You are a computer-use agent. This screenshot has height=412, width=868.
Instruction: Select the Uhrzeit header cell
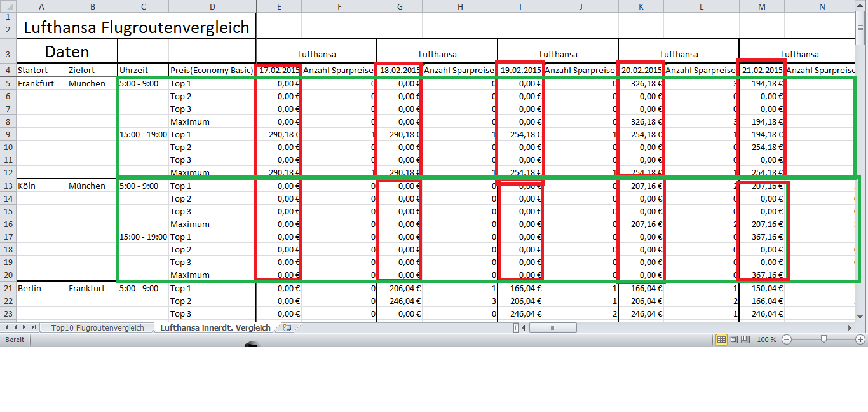point(143,70)
